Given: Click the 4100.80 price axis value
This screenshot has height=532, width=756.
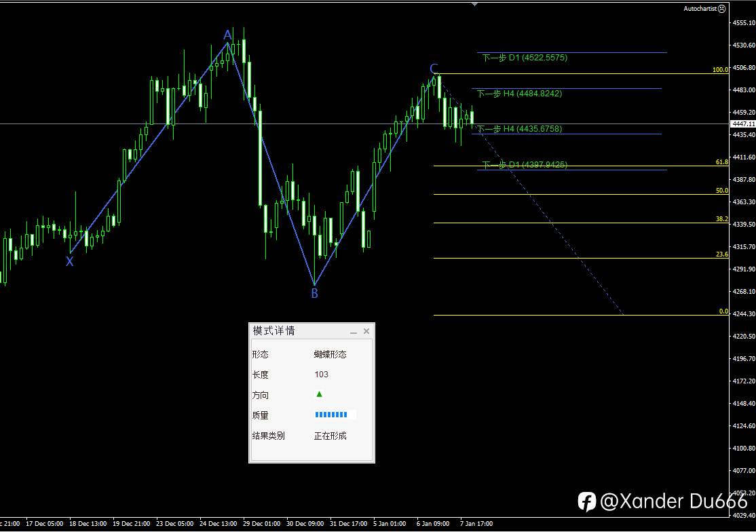Looking at the screenshot, I should point(744,448).
